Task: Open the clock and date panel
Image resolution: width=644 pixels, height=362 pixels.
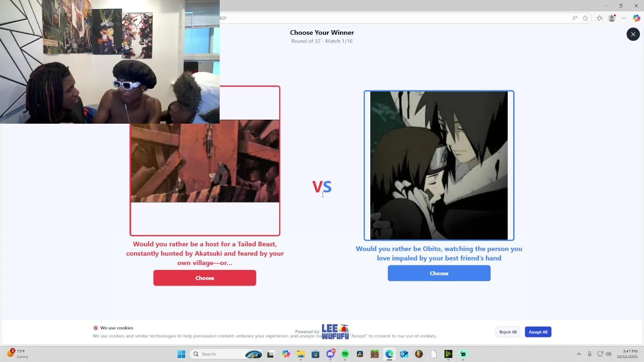Action: click(627, 354)
